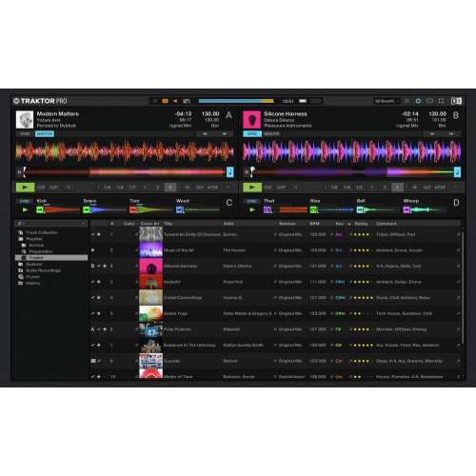Toggle loop ACTIVE on Deck A

pyautogui.click(x=212, y=188)
